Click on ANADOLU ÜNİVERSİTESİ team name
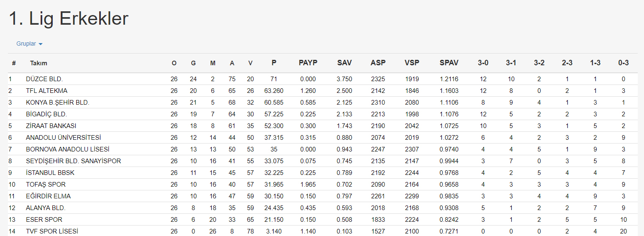 coord(63,138)
